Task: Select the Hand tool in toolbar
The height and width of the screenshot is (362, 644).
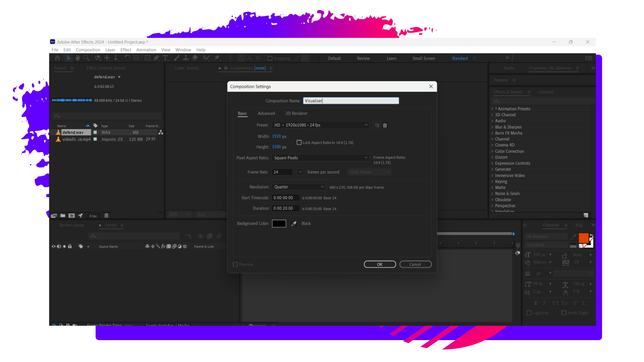Action: (x=77, y=58)
